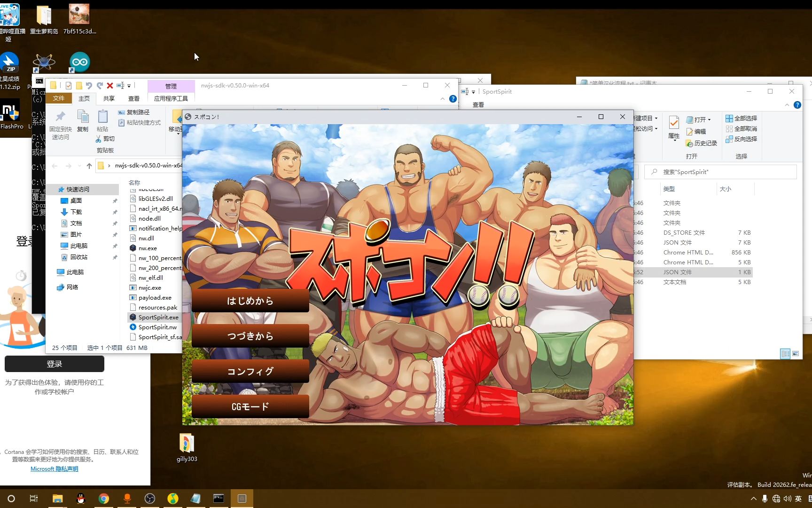Screen dimensions: 812x508
Task: Open the 文件 ribbon tab
Action: (x=59, y=98)
